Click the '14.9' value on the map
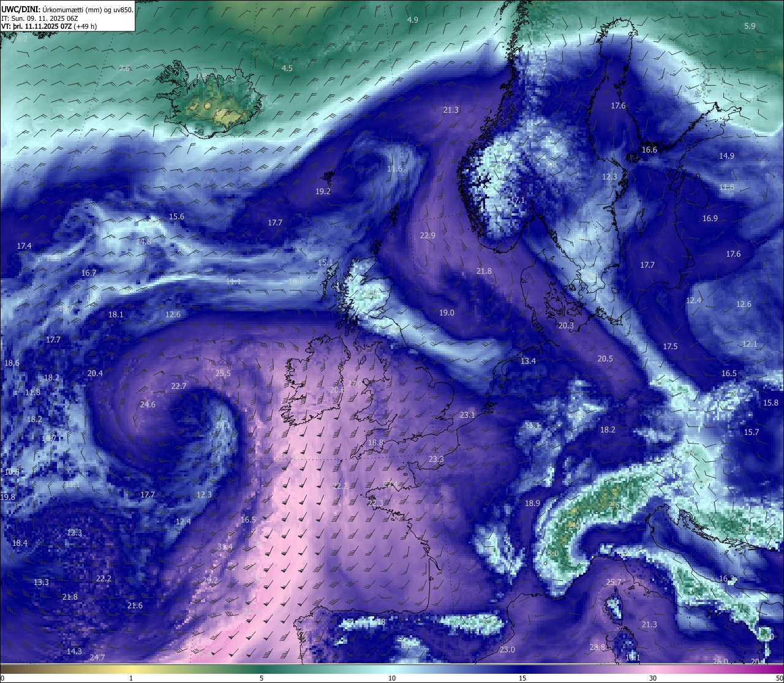This screenshot has height=683, width=784. pyautogui.click(x=726, y=156)
